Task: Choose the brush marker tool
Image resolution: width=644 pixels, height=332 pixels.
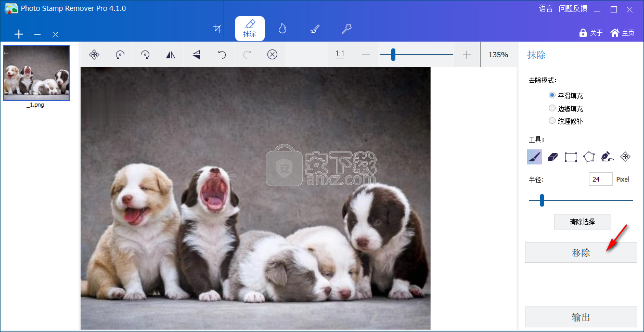Action: pos(535,157)
